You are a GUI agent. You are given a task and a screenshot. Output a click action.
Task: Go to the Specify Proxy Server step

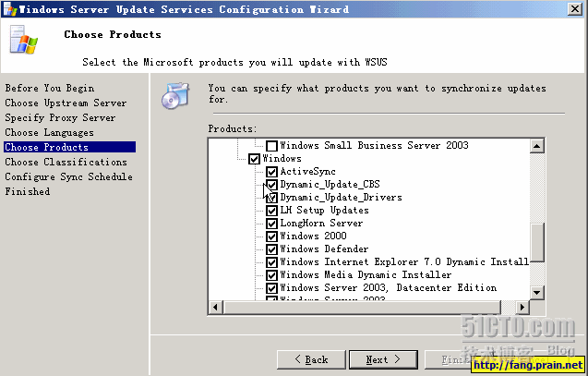point(60,117)
